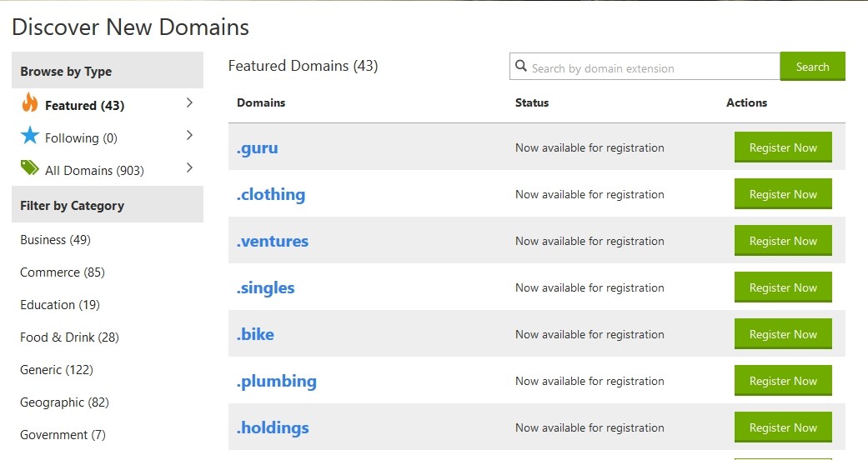Expand the Featured (43) chevron arrow
Viewport: 868px width, 460px height.
(189, 103)
